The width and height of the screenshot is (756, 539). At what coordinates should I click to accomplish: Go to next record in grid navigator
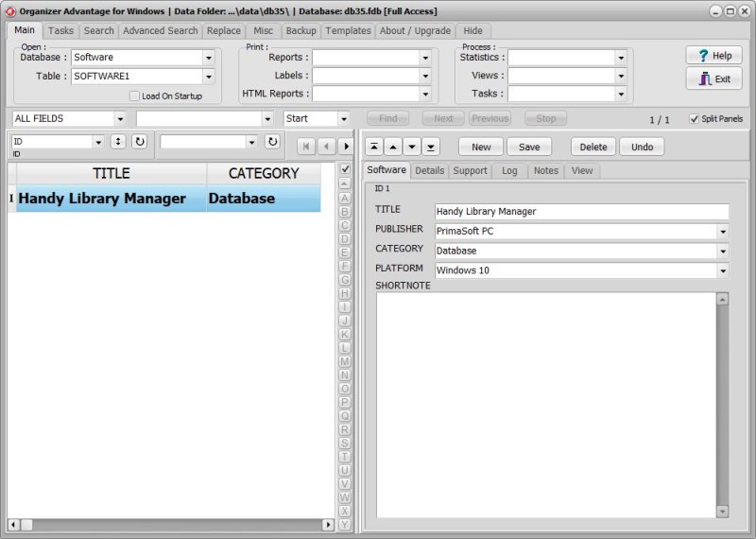point(346,147)
